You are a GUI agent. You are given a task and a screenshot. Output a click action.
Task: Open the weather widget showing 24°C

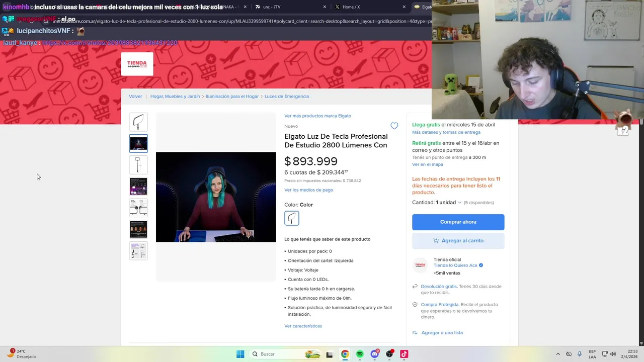21,354
